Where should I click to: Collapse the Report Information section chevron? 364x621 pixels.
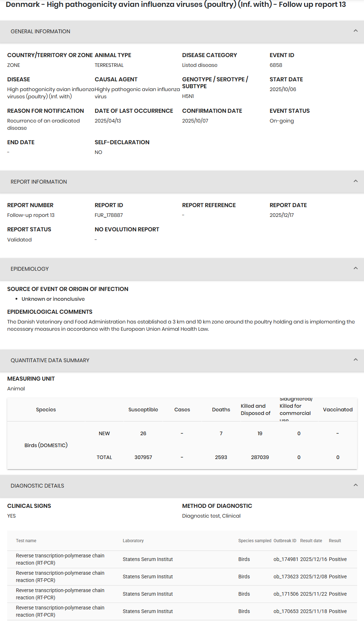355,181
